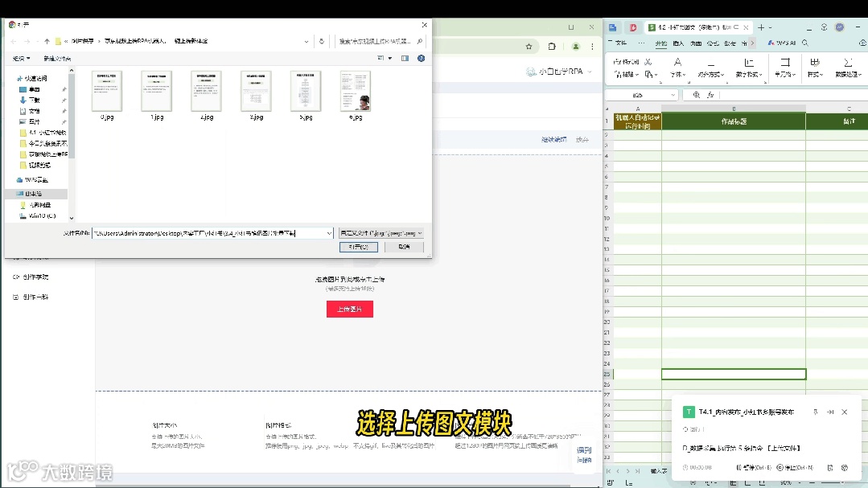Click the Cancel button in file dialog
868x488 pixels.
coord(404,247)
